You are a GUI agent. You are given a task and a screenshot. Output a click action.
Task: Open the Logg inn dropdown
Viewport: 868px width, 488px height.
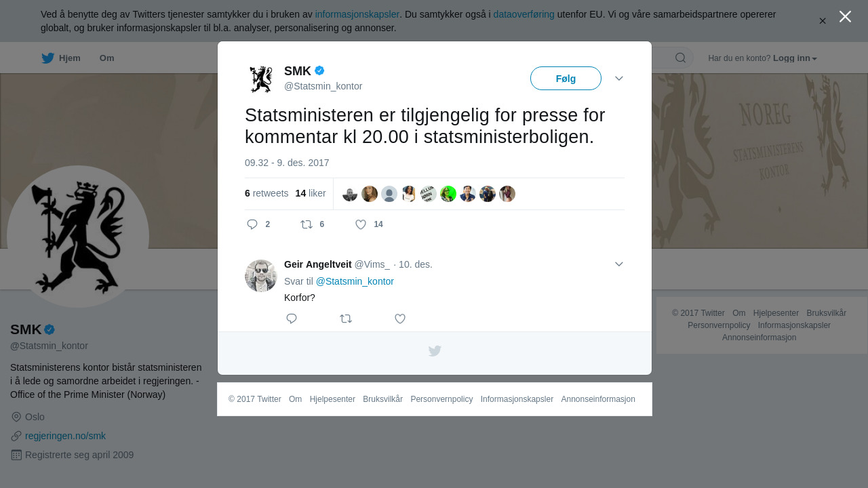pyautogui.click(x=795, y=58)
